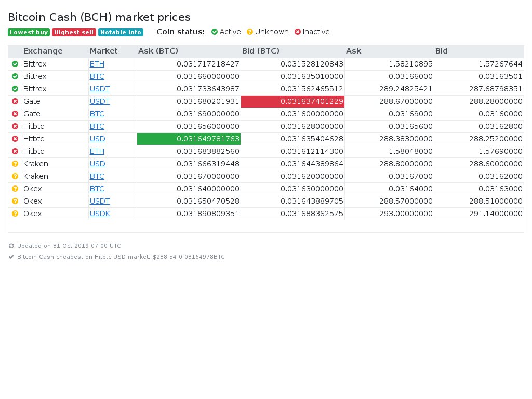Click the red Inactive legend cross icon
Viewport: 532px width, 399px height.
click(298, 32)
